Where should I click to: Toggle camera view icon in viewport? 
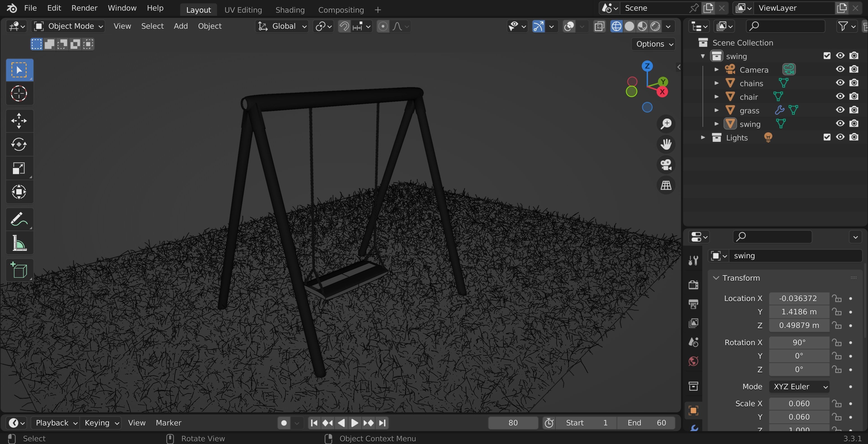666,164
